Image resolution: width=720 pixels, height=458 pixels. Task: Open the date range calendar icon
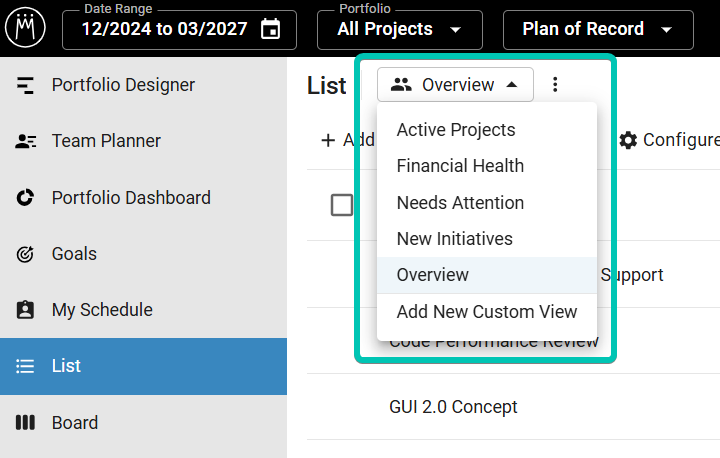(x=270, y=29)
